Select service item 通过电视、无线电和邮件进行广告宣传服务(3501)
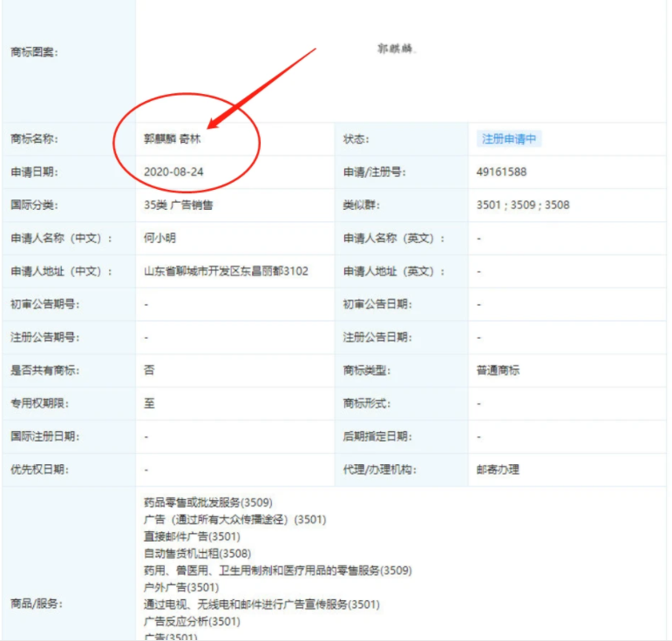The width and height of the screenshot is (672, 641). click(261, 604)
